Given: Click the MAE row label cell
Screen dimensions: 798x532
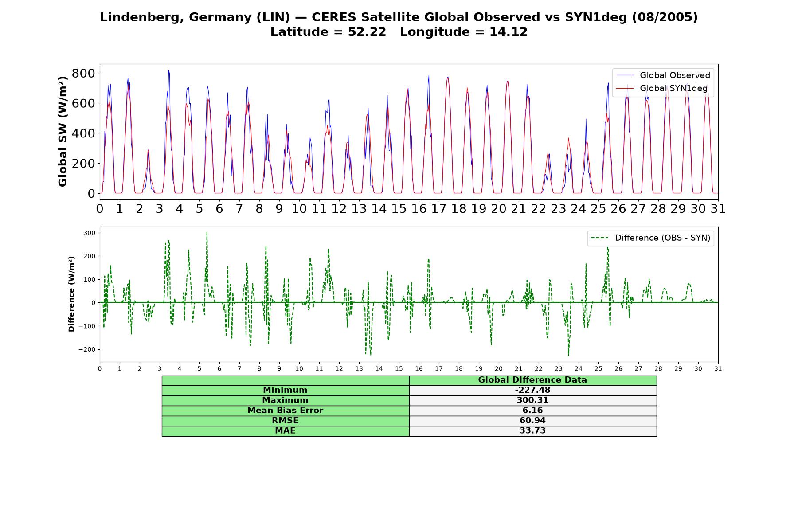Looking at the screenshot, I should pyautogui.click(x=285, y=431).
